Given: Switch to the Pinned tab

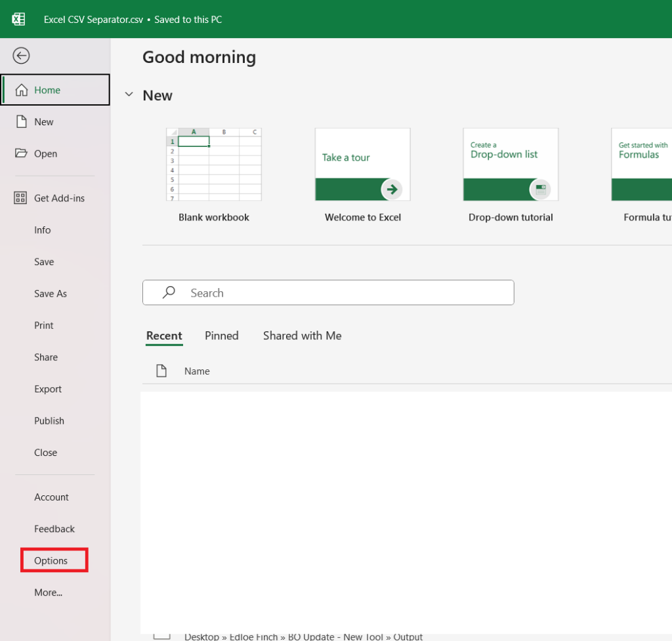Looking at the screenshot, I should click(x=221, y=336).
